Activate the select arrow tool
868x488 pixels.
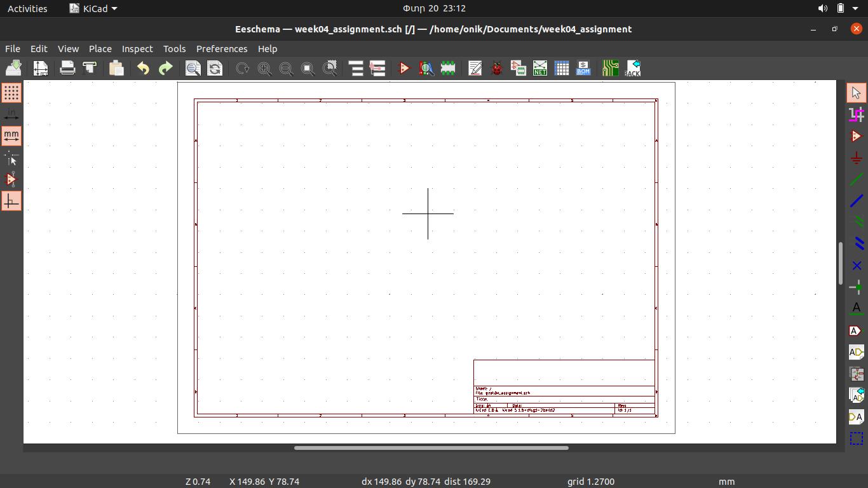[x=857, y=93]
